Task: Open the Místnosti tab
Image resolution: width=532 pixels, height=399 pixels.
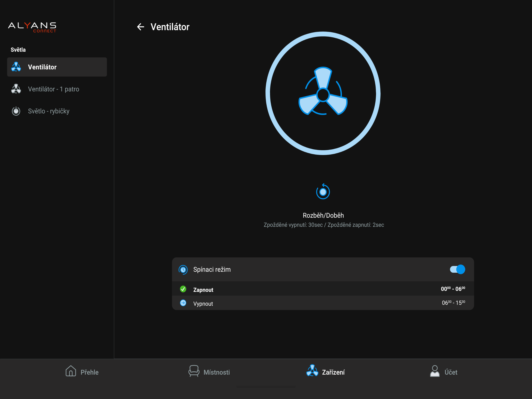Action: coord(209,372)
